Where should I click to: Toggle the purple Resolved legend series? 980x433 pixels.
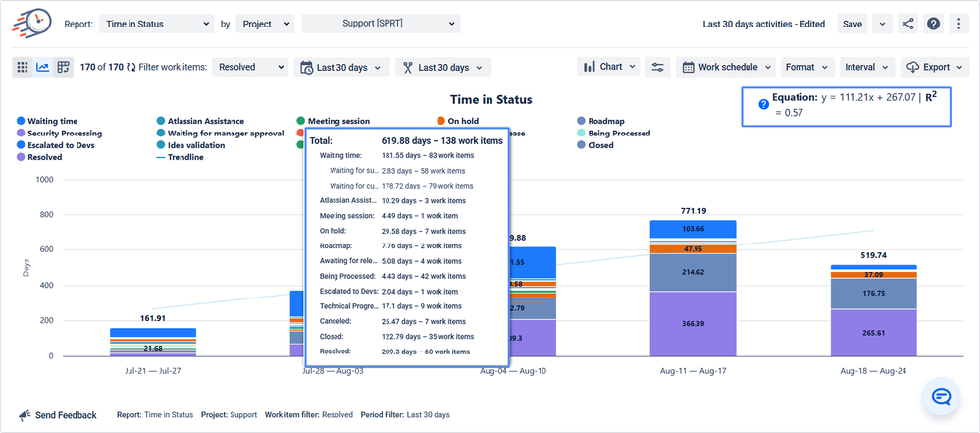pos(39,158)
